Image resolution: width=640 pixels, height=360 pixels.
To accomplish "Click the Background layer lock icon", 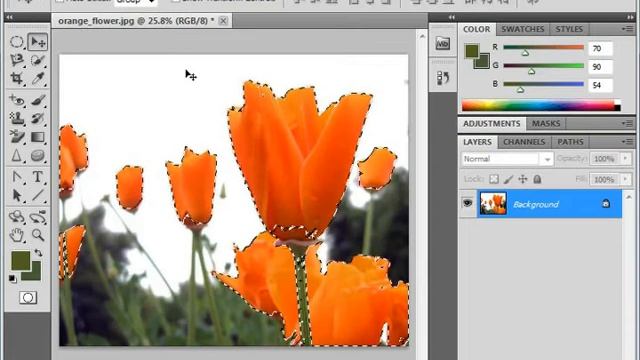I will (x=606, y=203).
